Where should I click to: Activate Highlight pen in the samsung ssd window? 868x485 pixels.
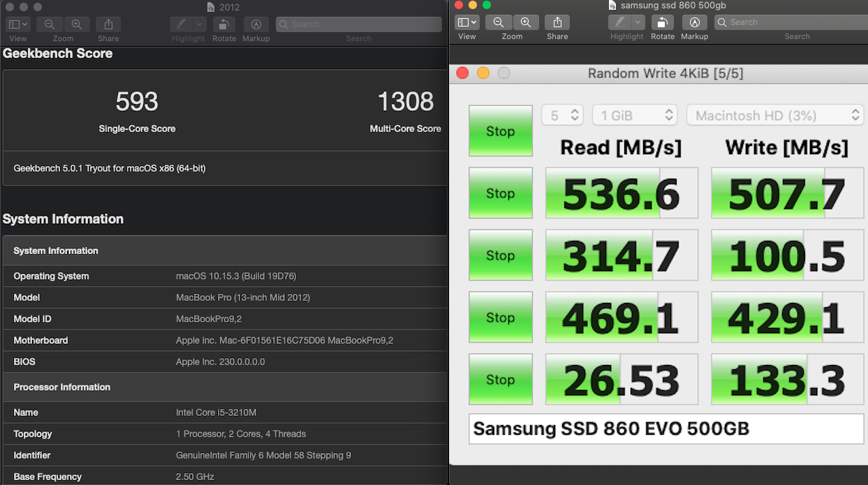pos(619,22)
